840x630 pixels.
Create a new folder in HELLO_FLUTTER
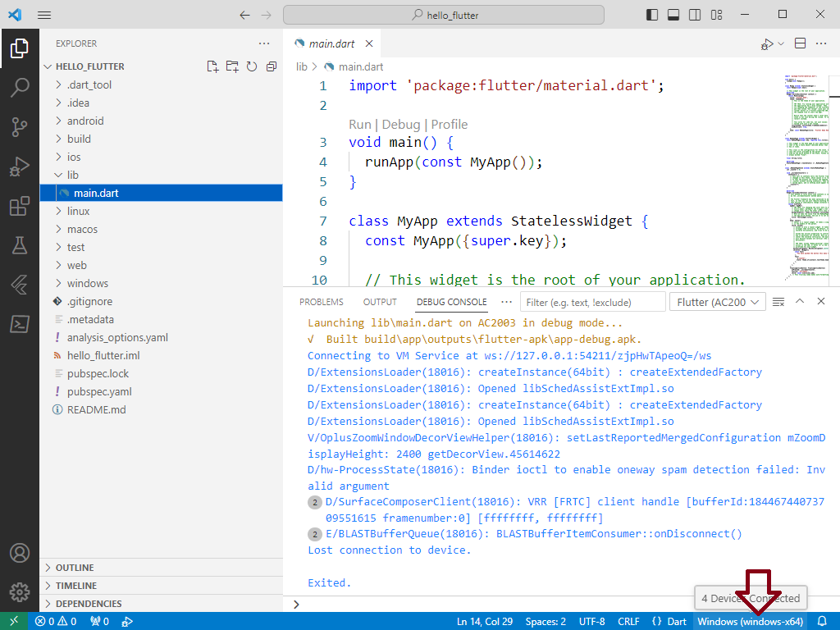pyautogui.click(x=232, y=66)
